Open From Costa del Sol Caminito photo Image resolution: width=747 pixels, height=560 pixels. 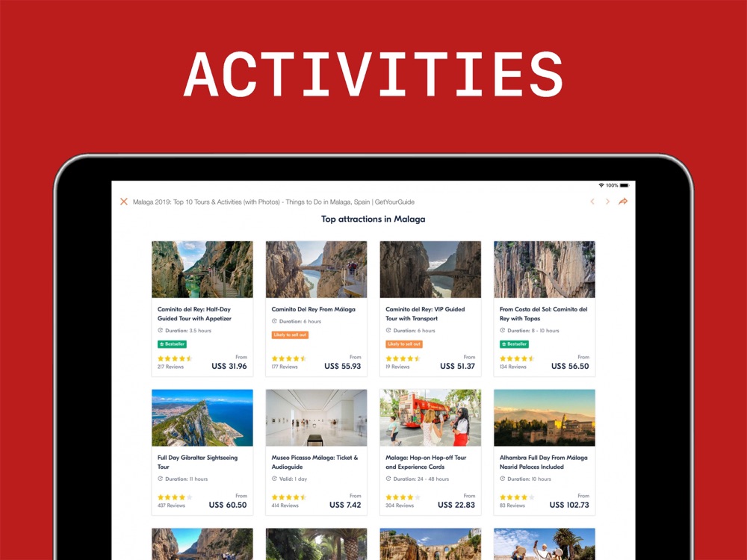[x=544, y=270]
